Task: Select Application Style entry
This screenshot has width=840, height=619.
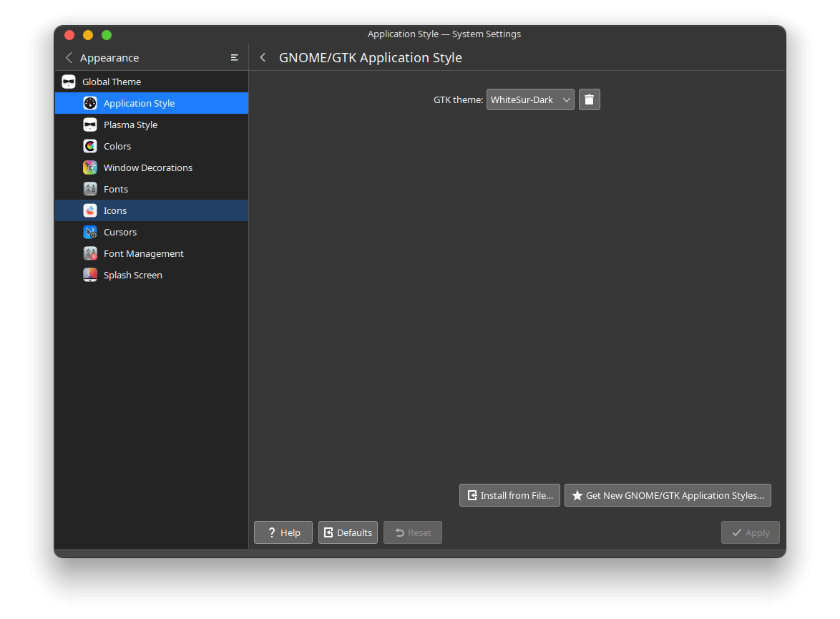Action: [x=152, y=103]
